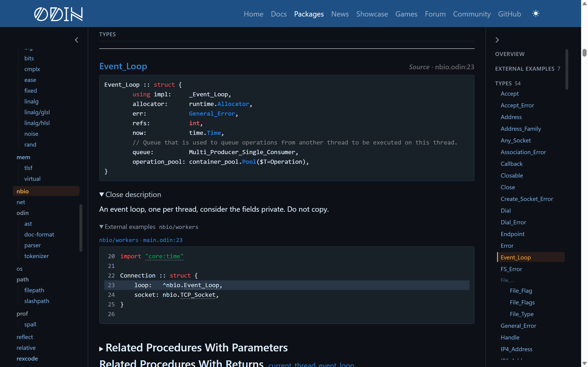Open the main.odin:23 example link
Screen dimensions: 588x367
tap(163, 240)
